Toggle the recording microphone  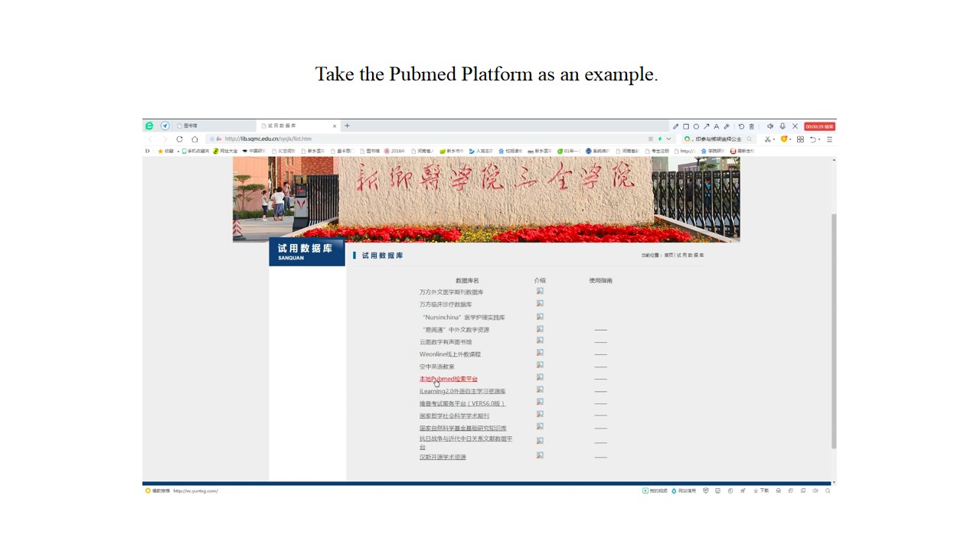(x=782, y=126)
